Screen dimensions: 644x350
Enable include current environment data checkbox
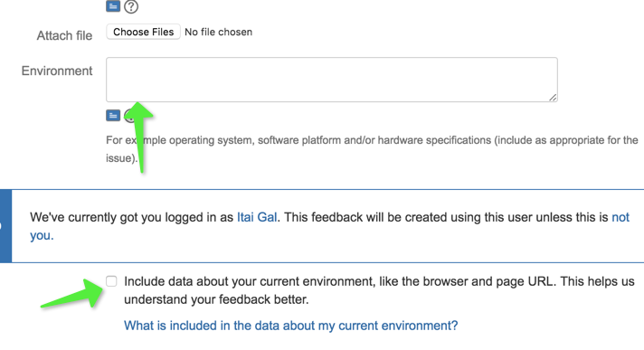pyautogui.click(x=111, y=281)
